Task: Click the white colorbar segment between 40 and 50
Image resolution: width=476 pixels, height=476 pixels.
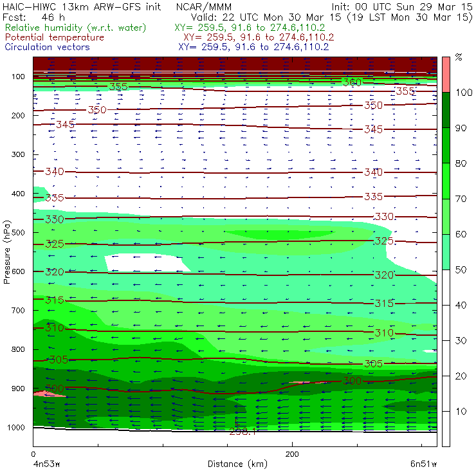Action: pyautogui.click(x=446, y=288)
